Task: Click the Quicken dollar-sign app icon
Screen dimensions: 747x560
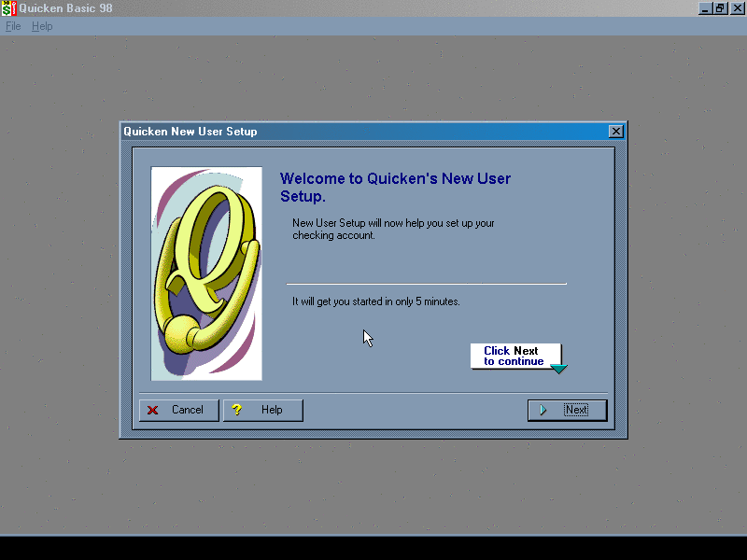Action: [8, 8]
